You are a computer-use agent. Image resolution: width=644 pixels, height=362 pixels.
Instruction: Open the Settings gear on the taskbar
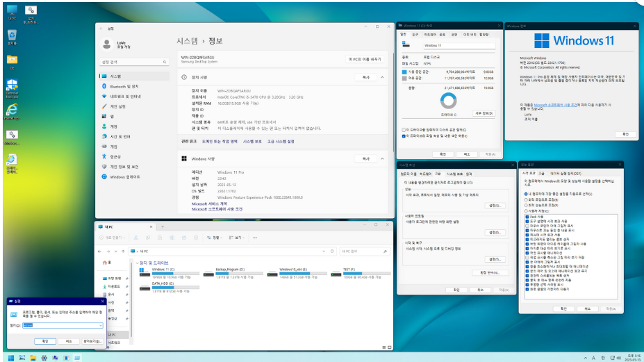[44, 358]
